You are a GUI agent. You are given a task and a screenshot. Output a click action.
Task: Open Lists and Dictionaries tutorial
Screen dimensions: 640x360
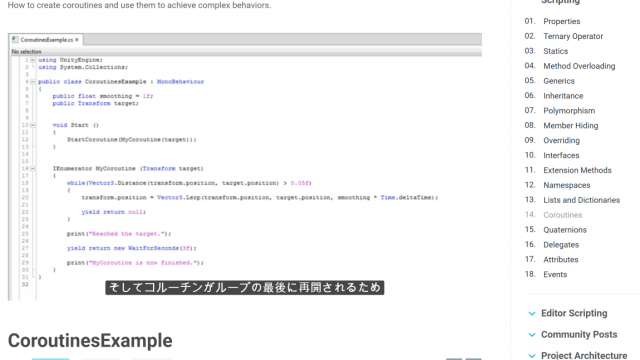pyautogui.click(x=582, y=200)
